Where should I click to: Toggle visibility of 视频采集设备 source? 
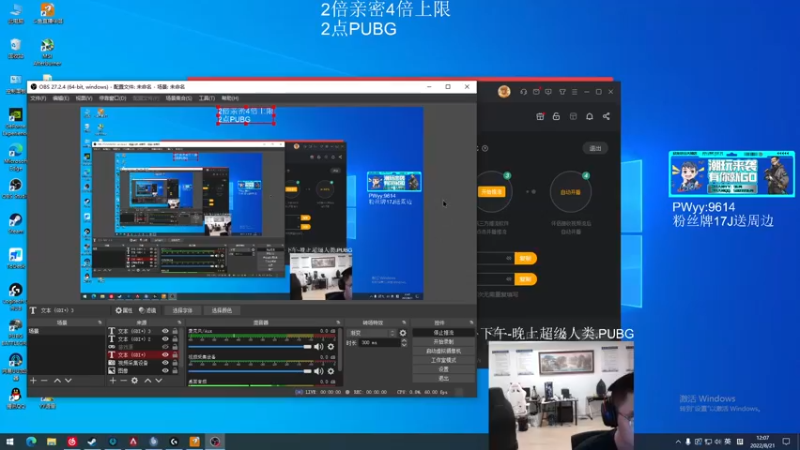tap(165, 363)
